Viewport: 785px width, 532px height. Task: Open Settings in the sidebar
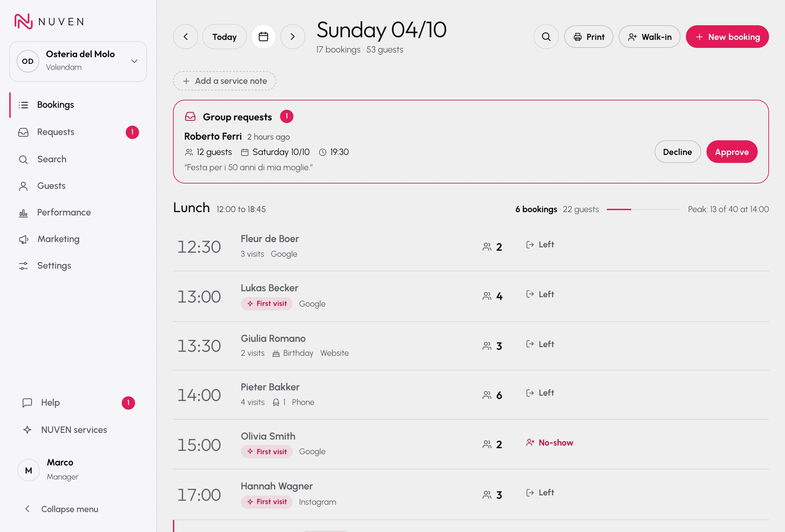tap(78, 266)
